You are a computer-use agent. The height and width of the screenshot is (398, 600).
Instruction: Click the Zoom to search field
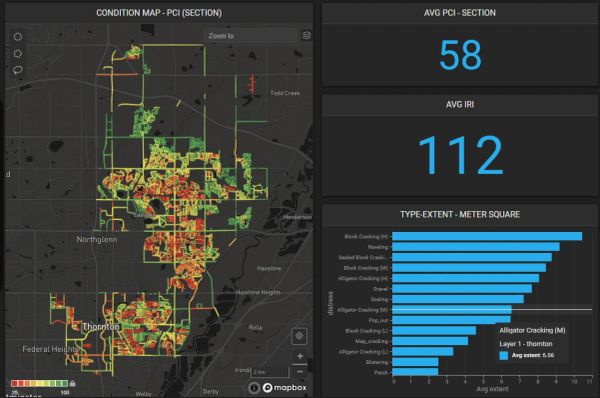click(x=251, y=36)
